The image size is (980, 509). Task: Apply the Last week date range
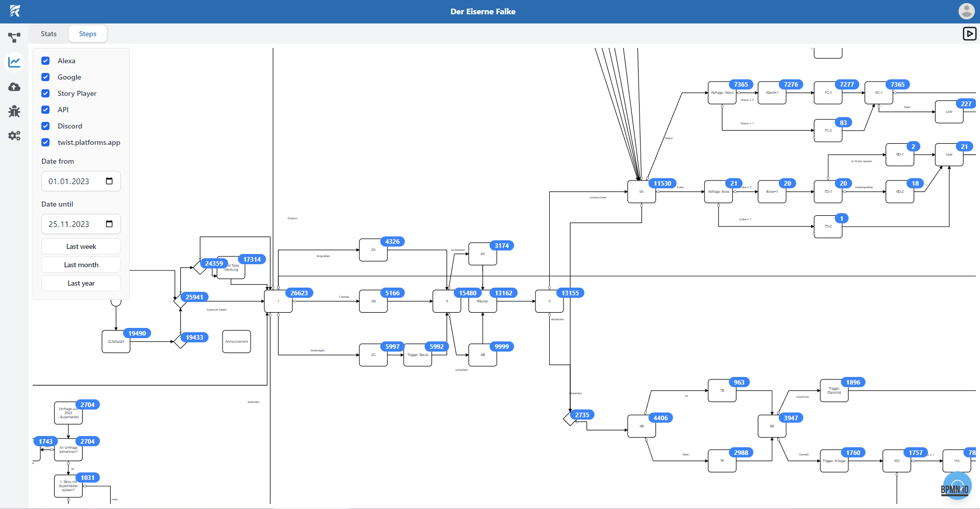81,246
